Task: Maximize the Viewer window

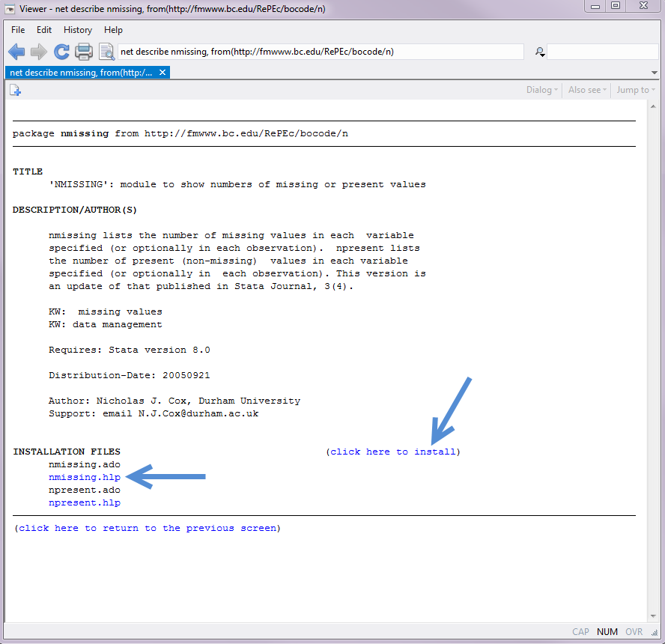Action: coord(616,5)
